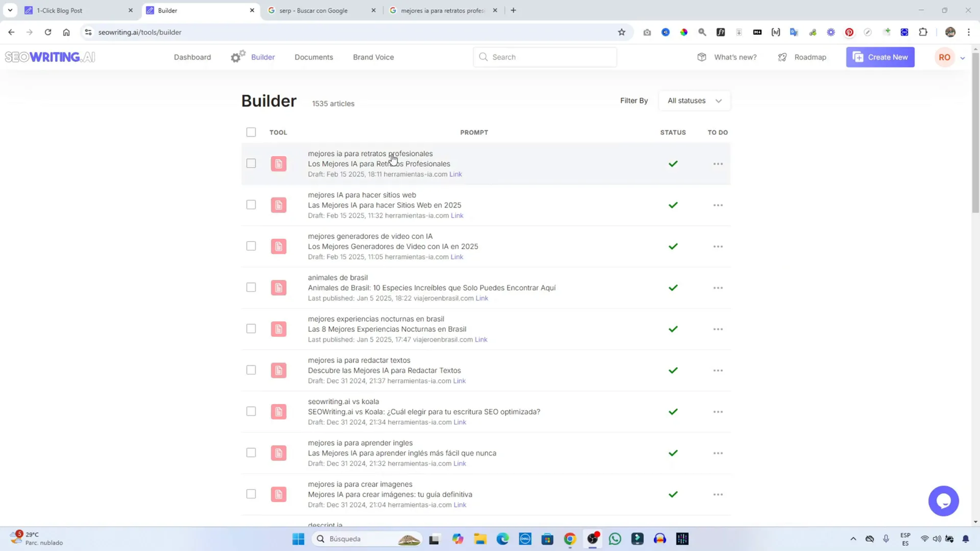Open three-dot menu for 'seowriting.ai vs koala'

click(x=718, y=412)
